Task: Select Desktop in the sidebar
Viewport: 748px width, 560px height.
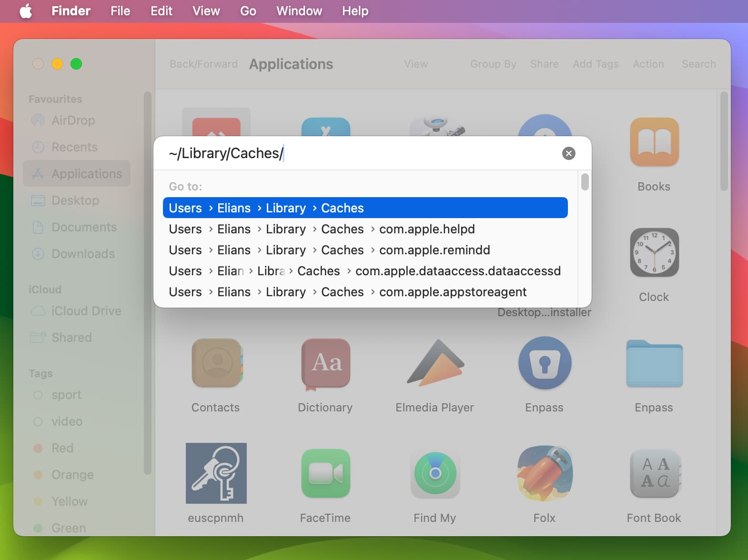Action: [77, 200]
